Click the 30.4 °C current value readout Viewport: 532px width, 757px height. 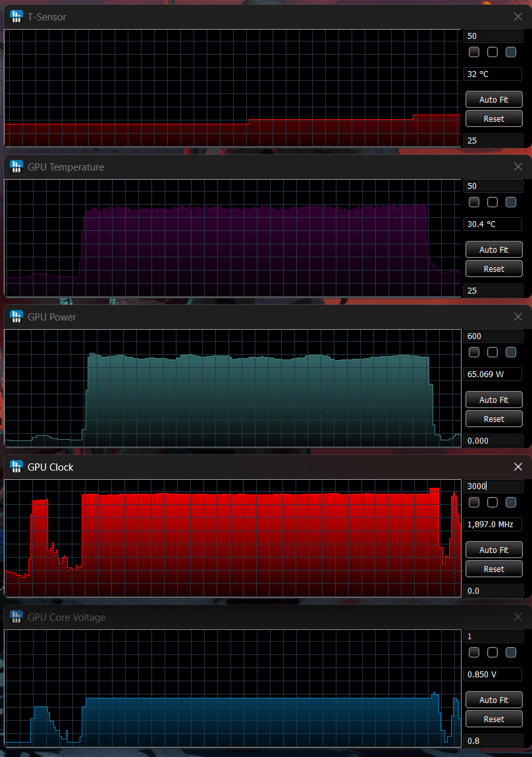[x=493, y=224]
